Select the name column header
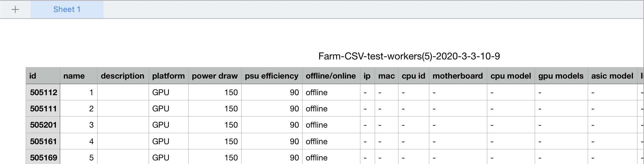This screenshot has height=164, width=644. pyautogui.click(x=78, y=76)
